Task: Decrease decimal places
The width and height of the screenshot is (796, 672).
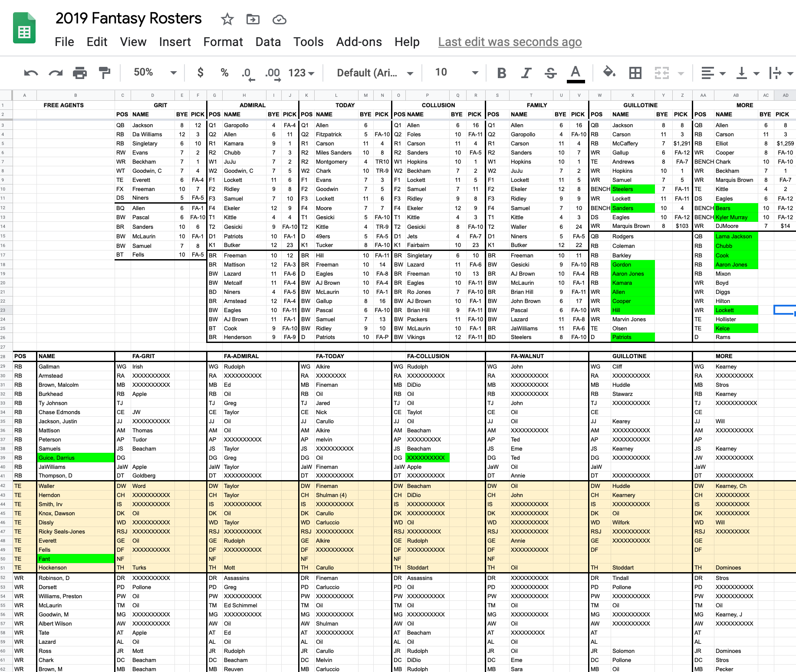Action: pos(248,74)
